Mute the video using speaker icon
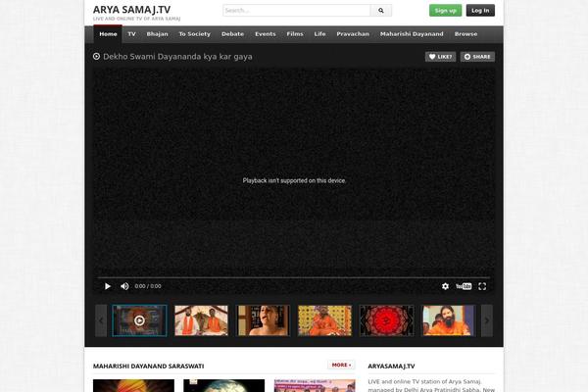588x392 pixels. coord(124,286)
